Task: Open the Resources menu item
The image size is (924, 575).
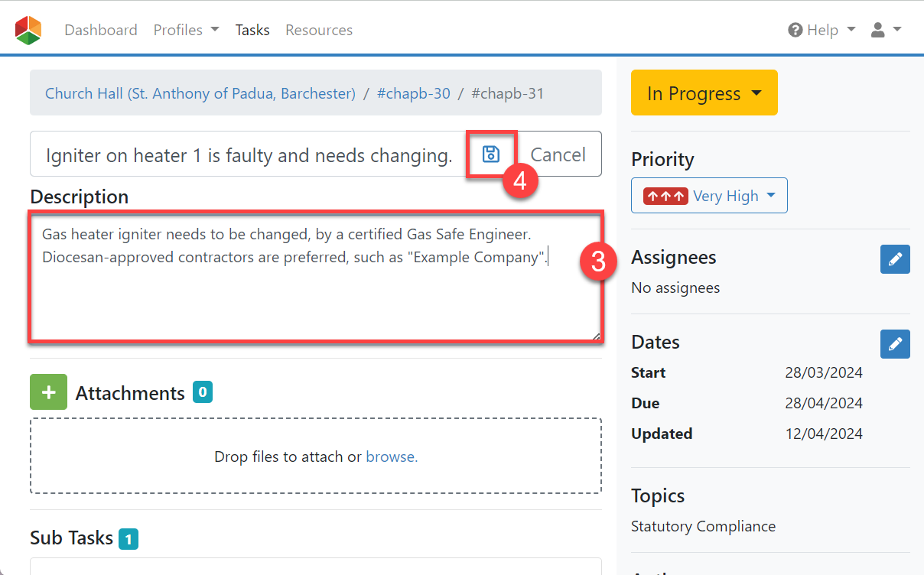Action: click(x=319, y=30)
